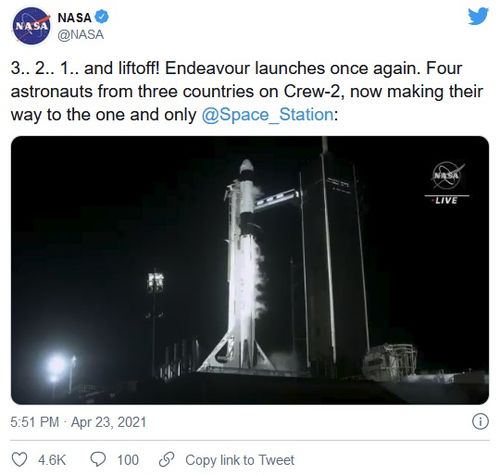Click the tweet text about Endeavour liftoff
The height and width of the screenshot is (475, 500).
pyautogui.click(x=247, y=91)
